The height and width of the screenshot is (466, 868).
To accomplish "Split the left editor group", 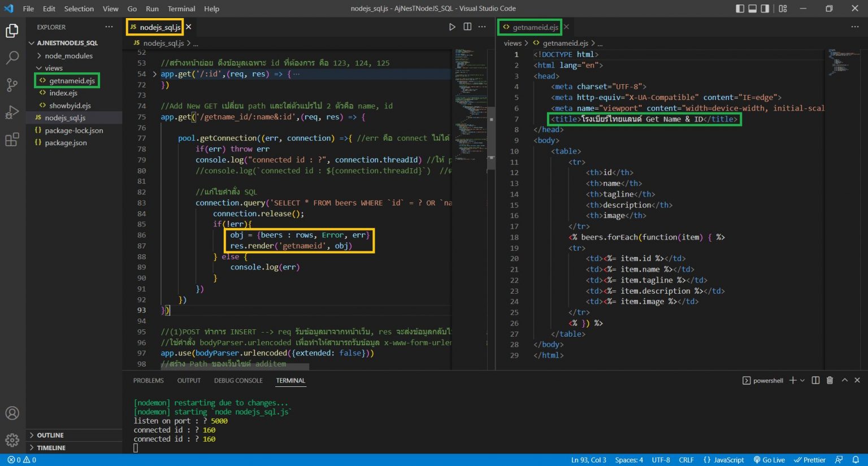I will click(467, 27).
